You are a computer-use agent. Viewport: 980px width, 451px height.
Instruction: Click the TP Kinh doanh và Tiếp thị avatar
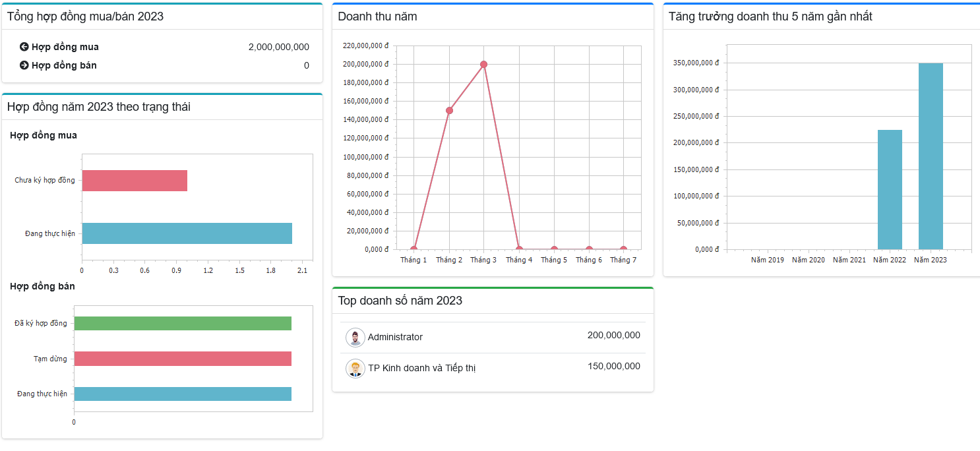(355, 368)
